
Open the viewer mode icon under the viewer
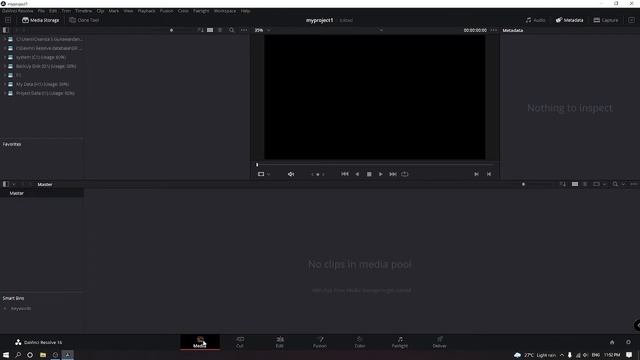coord(261,174)
